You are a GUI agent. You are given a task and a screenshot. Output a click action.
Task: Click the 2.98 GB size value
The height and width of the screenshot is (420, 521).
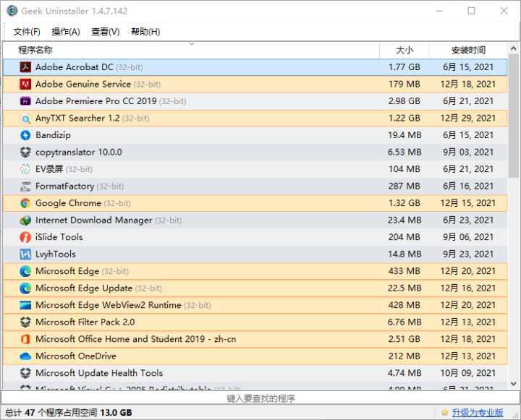click(x=404, y=101)
